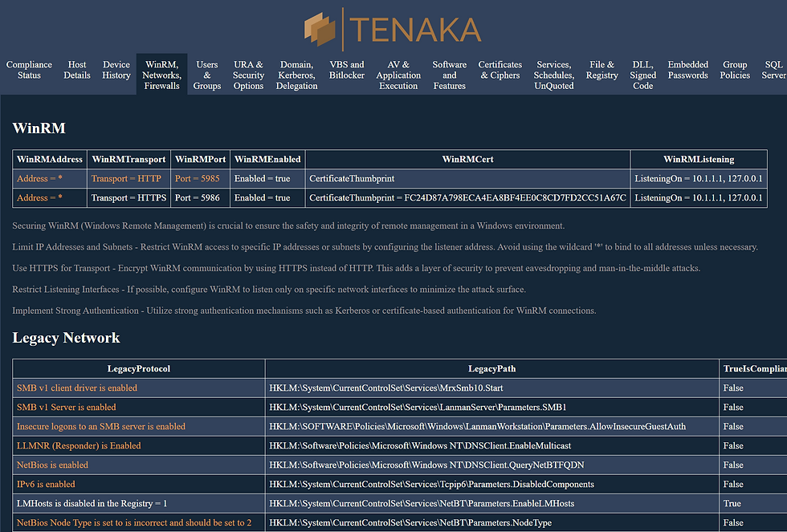Switch to Device History tab
787x532 pixels.
116,70
